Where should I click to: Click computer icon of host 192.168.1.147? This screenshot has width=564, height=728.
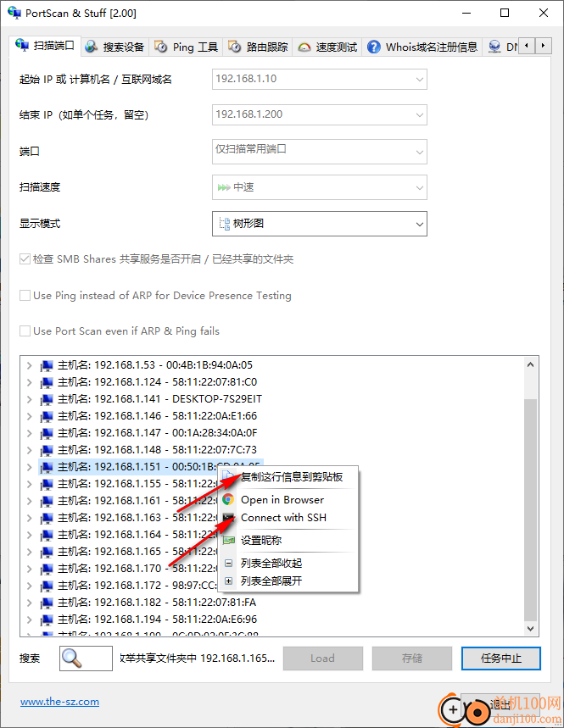(47, 434)
